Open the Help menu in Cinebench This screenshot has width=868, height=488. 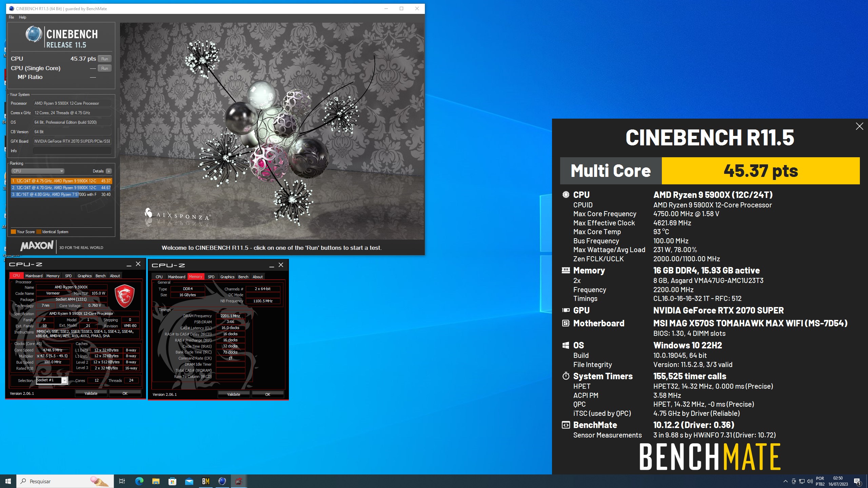pyautogui.click(x=22, y=17)
